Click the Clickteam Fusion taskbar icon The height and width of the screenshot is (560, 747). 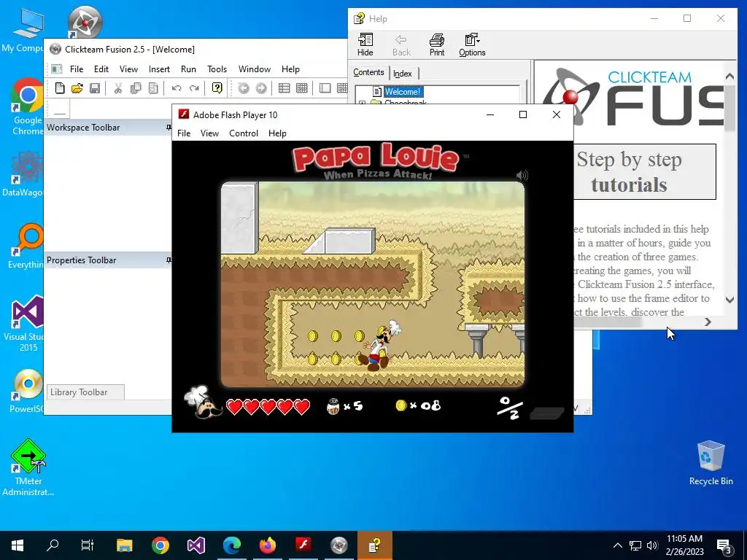click(339, 545)
